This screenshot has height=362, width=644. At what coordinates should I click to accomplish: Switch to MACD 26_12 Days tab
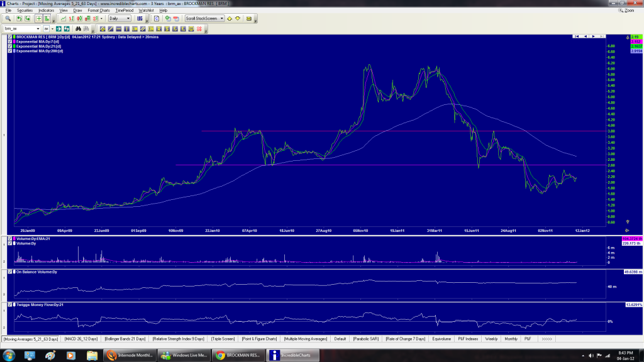(81, 339)
